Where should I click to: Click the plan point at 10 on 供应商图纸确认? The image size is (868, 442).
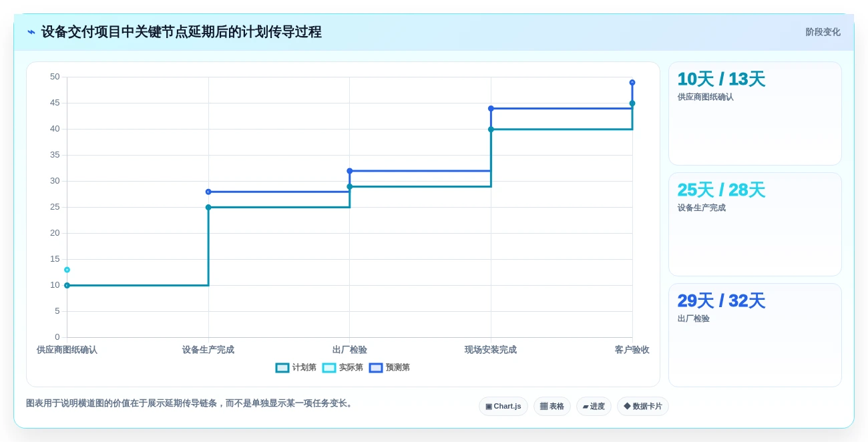coord(67,286)
